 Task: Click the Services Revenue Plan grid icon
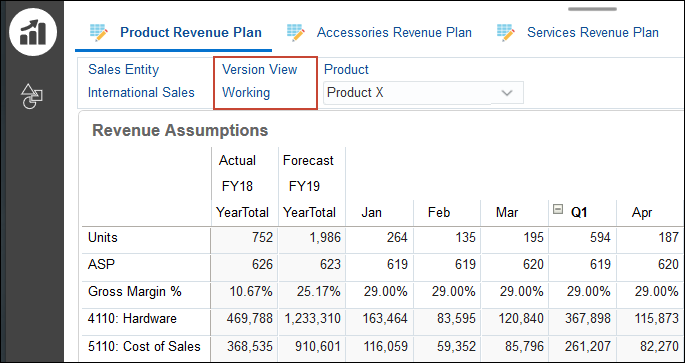pos(506,33)
